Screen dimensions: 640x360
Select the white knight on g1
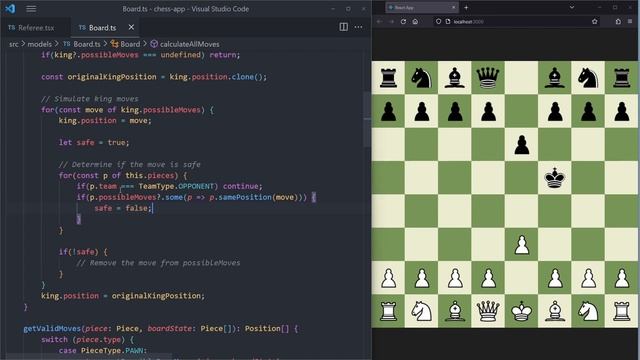click(588, 311)
